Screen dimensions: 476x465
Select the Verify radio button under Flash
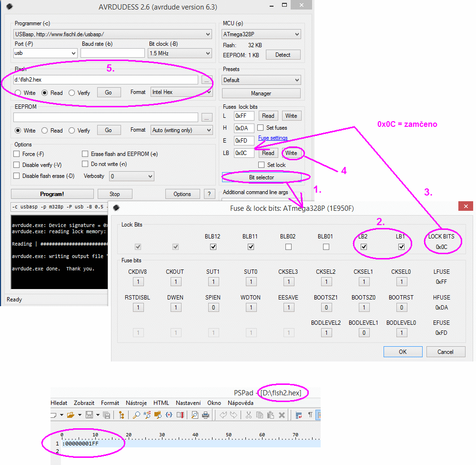click(x=72, y=93)
